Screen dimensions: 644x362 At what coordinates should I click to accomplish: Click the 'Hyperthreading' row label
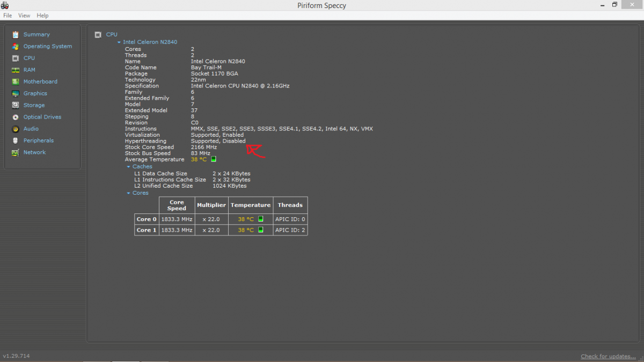pos(146,141)
